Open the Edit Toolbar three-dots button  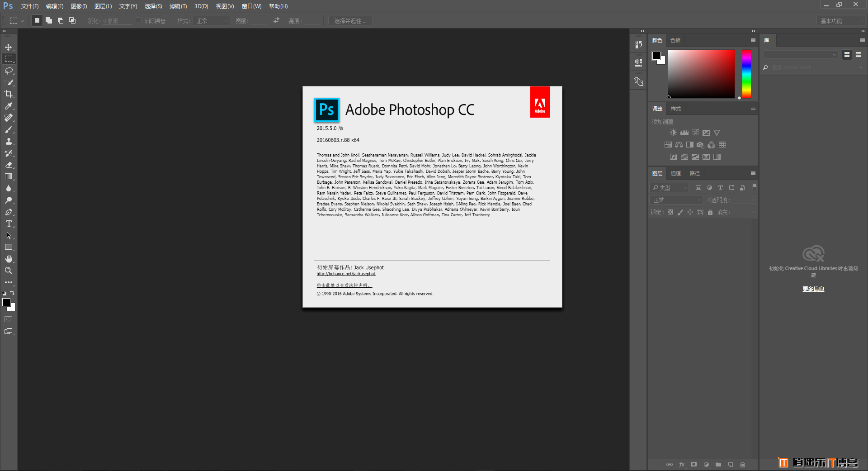pyautogui.click(x=9, y=282)
